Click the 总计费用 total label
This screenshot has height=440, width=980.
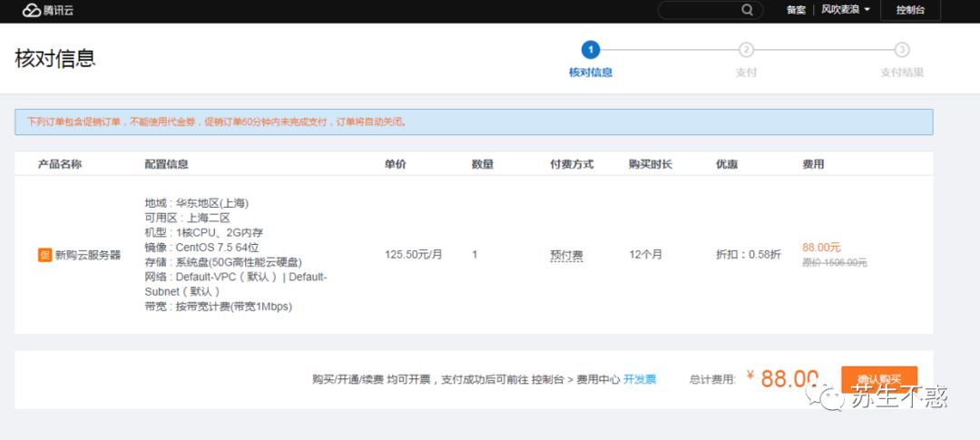pos(713,378)
